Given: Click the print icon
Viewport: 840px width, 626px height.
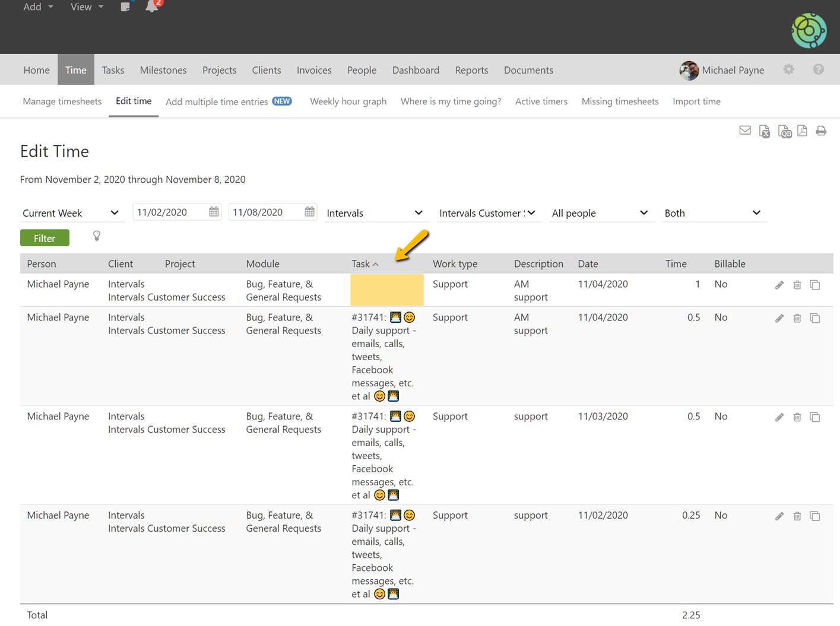Looking at the screenshot, I should (x=821, y=131).
